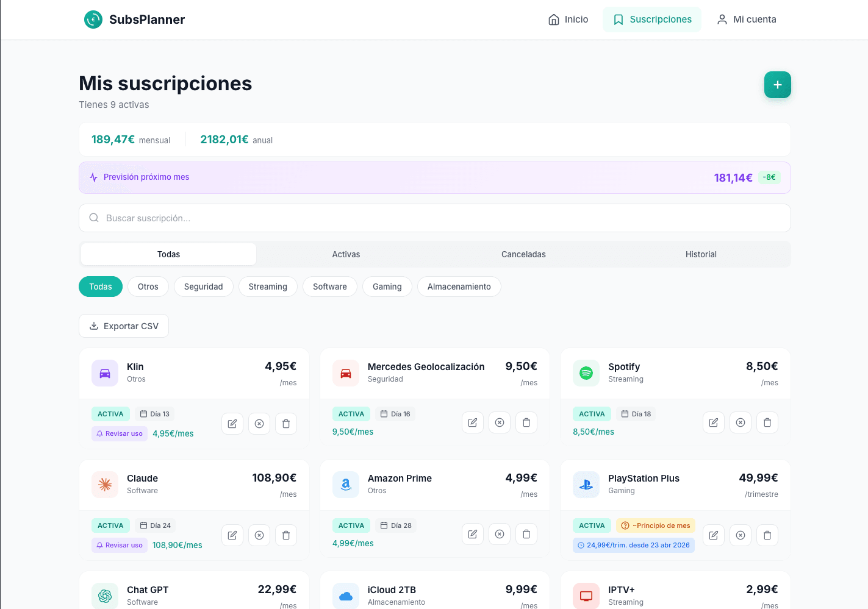Edit the Mercedes Geolocalización subscription
The height and width of the screenshot is (609, 868).
(x=473, y=422)
